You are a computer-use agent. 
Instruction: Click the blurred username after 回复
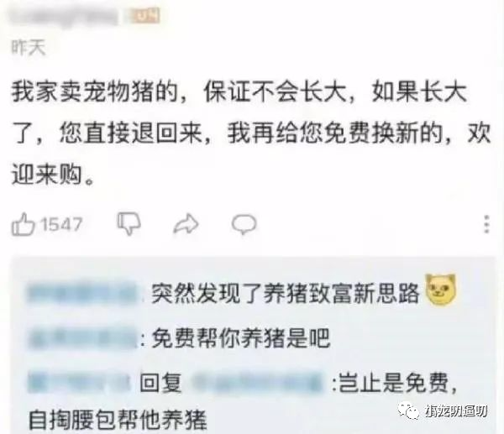click(x=257, y=383)
